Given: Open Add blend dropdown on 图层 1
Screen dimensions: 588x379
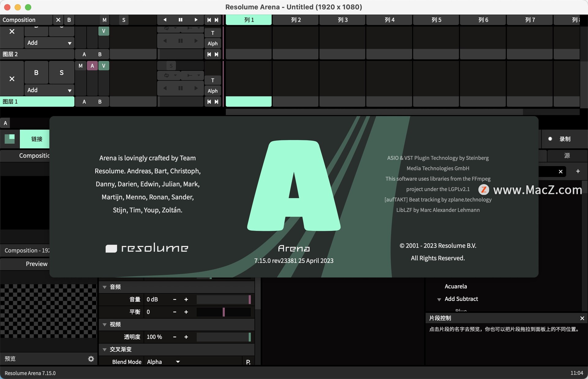Looking at the screenshot, I should (49, 90).
